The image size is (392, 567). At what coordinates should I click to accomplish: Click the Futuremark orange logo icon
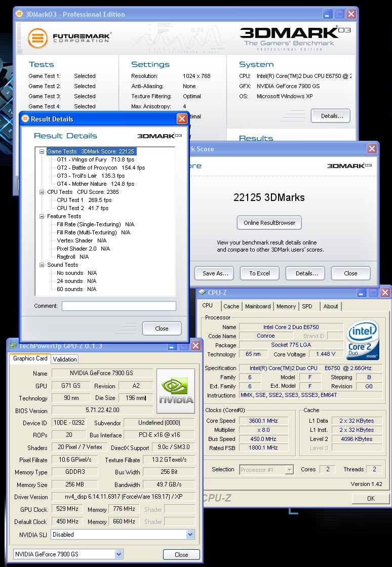tap(37, 38)
